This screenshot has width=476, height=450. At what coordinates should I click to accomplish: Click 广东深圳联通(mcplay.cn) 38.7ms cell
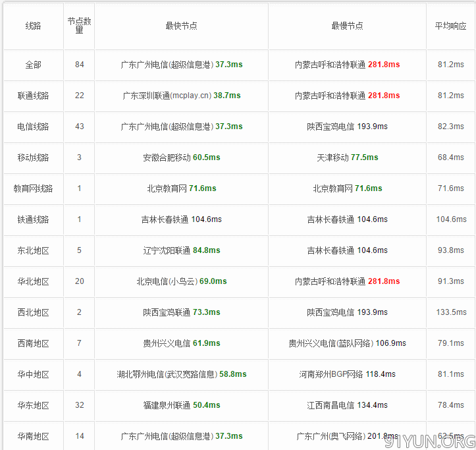(181, 96)
